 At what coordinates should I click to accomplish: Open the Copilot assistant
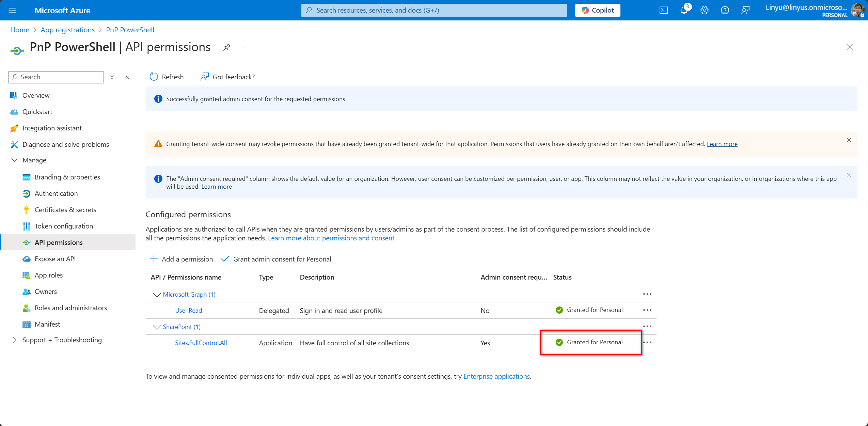598,10
